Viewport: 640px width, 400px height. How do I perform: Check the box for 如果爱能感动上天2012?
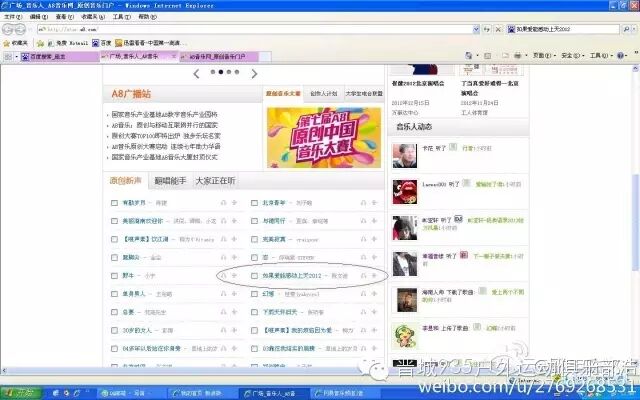click(254, 276)
